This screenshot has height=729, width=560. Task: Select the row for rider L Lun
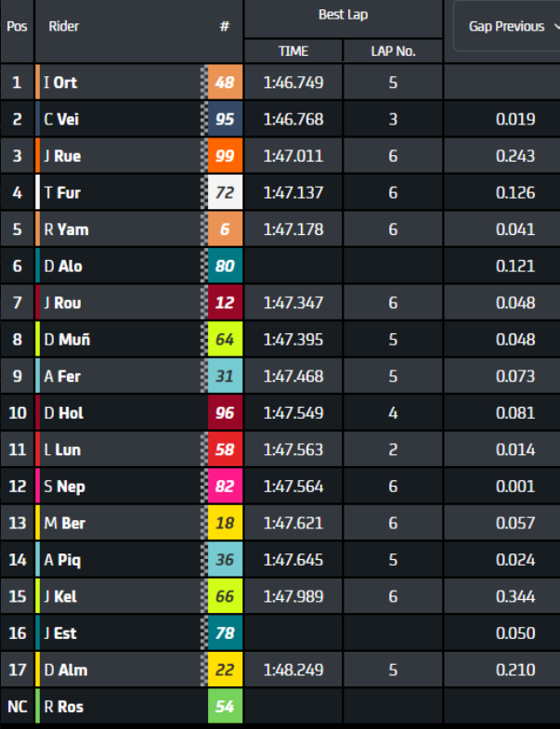tap(62, 450)
